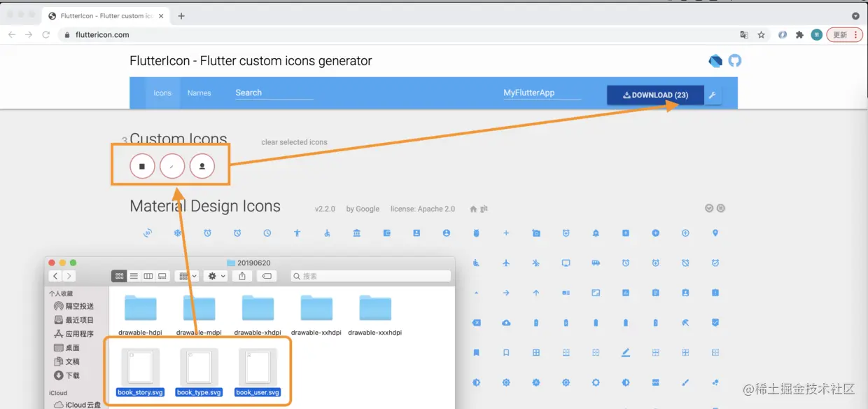
Task: Pick the add location pin icon
Action: (x=715, y=233)
